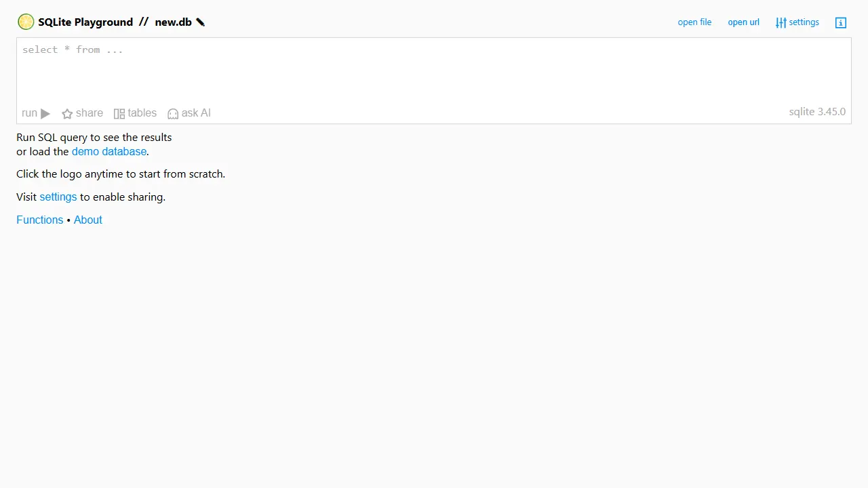Click the sliders icon beside header settings
Screen dimensions: 868x488
coord(781,22)
